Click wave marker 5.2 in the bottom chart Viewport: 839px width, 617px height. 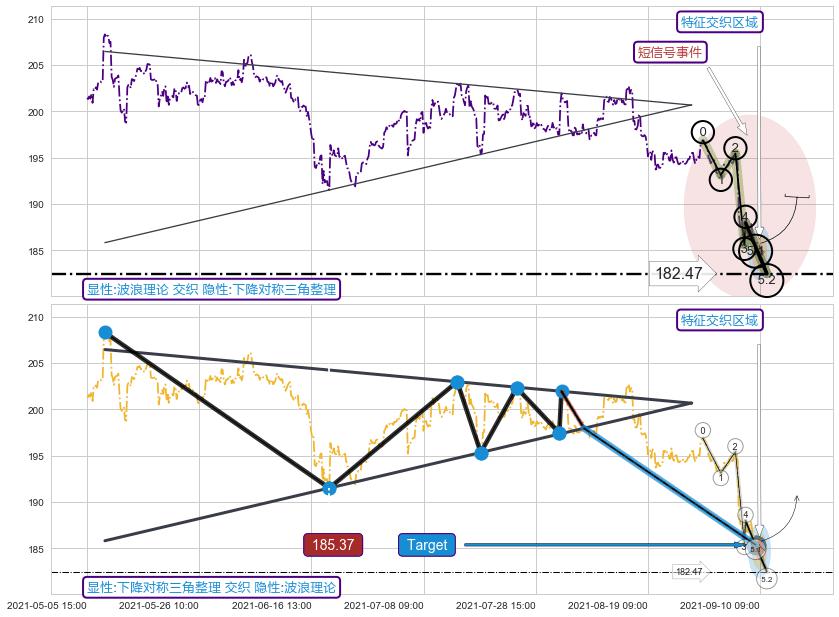point(766,579)
